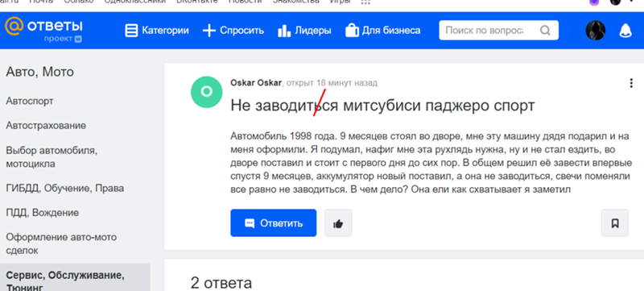
Task: Click Oskar Oskar green avatar
Action: (x=207, y=92)
